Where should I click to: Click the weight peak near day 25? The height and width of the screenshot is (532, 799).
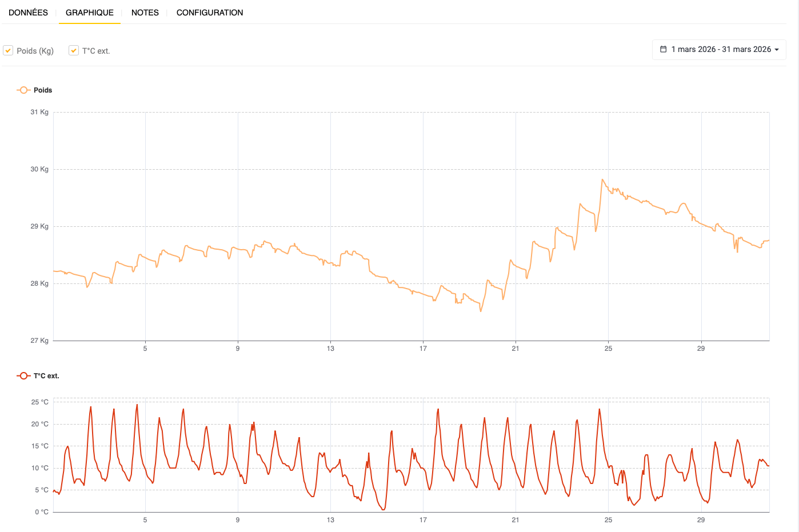pyautogui.click(x=602, y=179)
